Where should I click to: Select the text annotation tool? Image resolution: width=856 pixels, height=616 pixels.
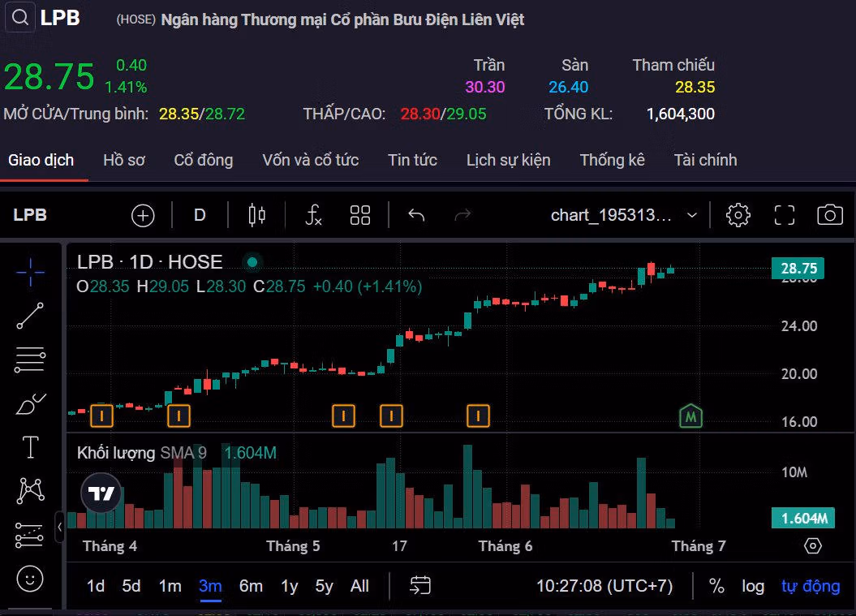[x=31, y=447]
